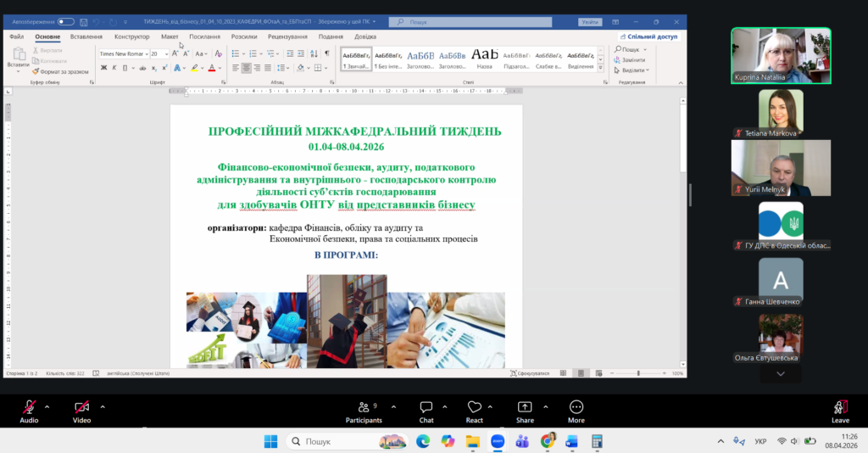Screen dimensions: 868x453
Task: Apply subscript formatting
Action: (154, 68)
